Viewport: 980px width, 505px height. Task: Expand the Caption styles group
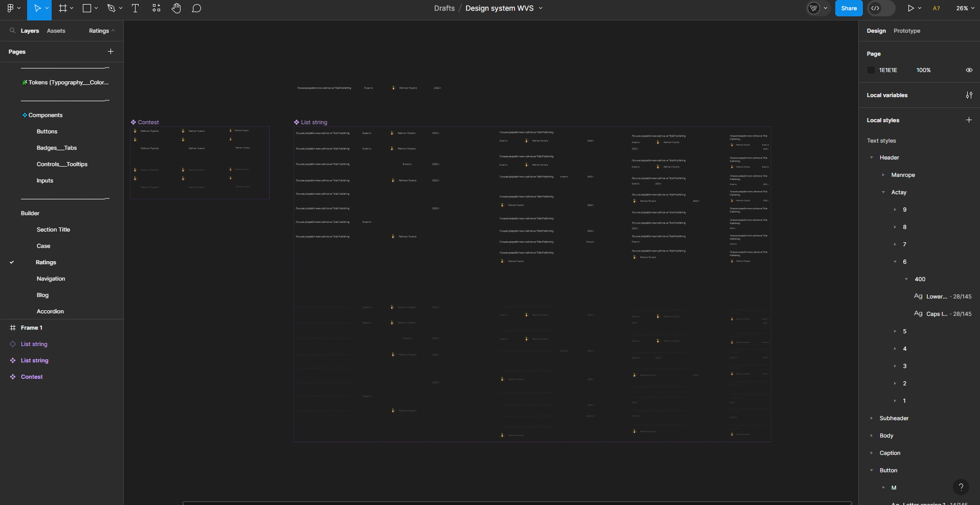[x=872, y=453]
